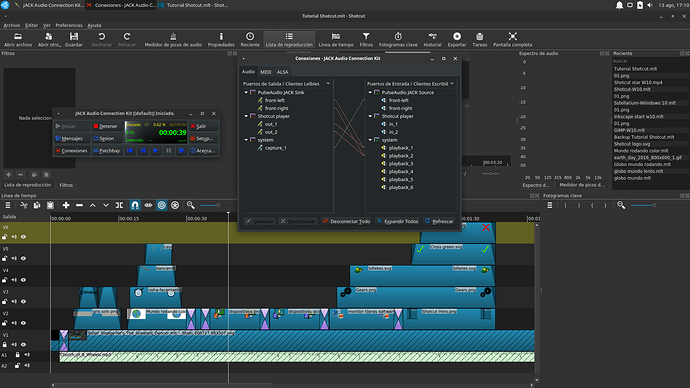Unlock track V1 padlock
The image size is (690, 388).
(x=5, y=344)
